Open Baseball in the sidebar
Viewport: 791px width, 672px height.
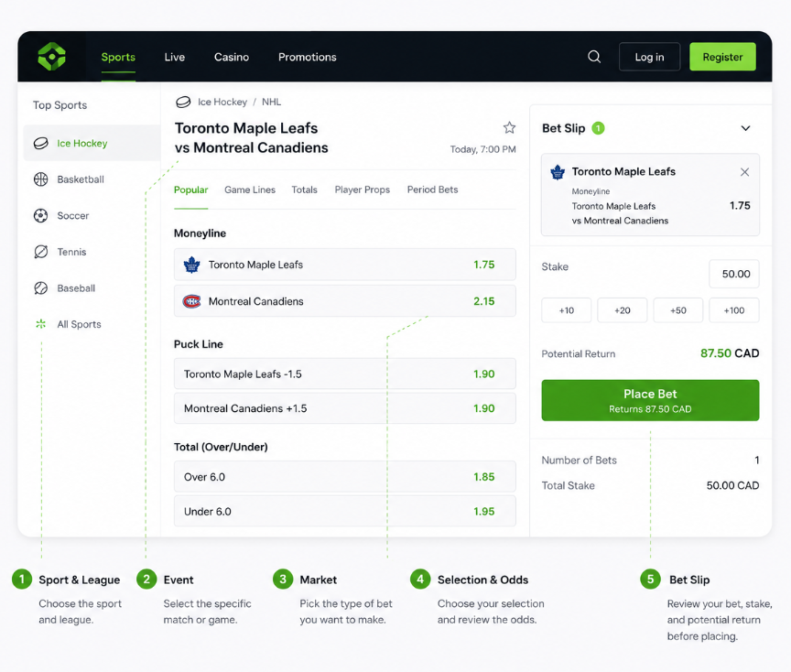coord(92,288)
